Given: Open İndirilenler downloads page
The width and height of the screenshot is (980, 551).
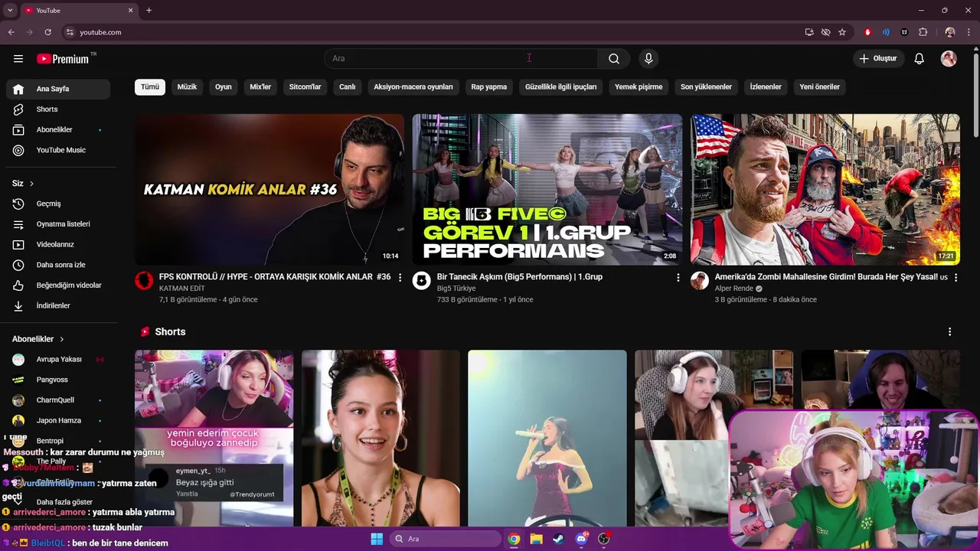Looking at the screenshot, I should point(58,305).
